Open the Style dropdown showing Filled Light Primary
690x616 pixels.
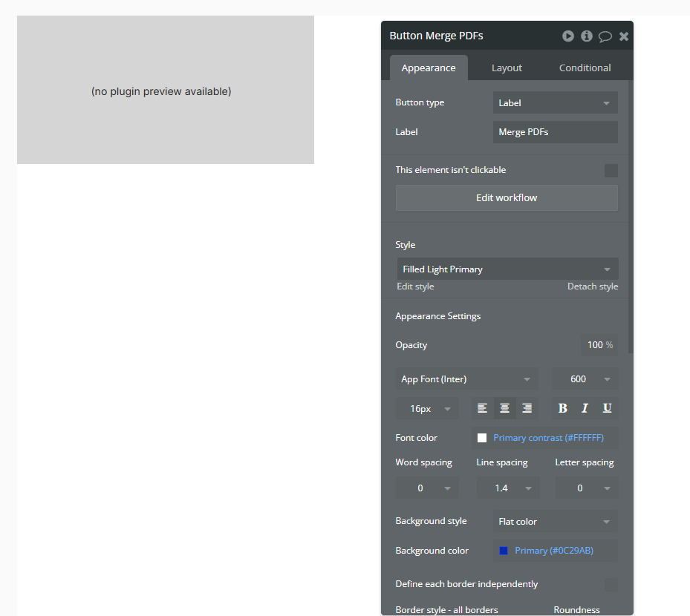(x=507, y=269)
